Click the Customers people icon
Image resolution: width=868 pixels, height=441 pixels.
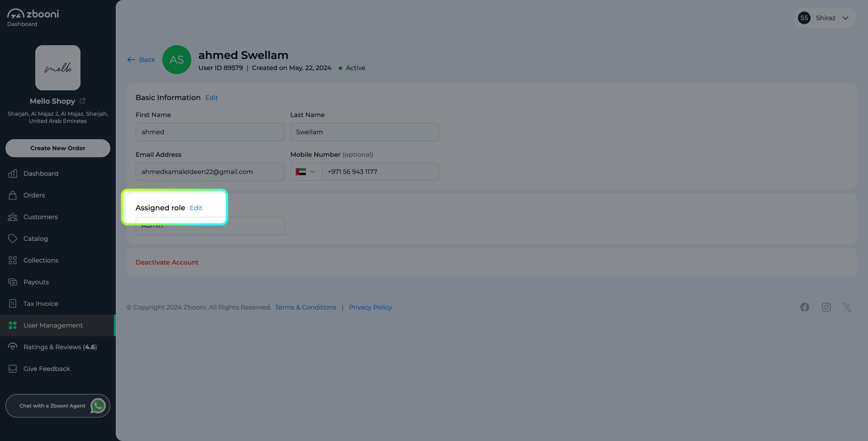coord(13,217)
